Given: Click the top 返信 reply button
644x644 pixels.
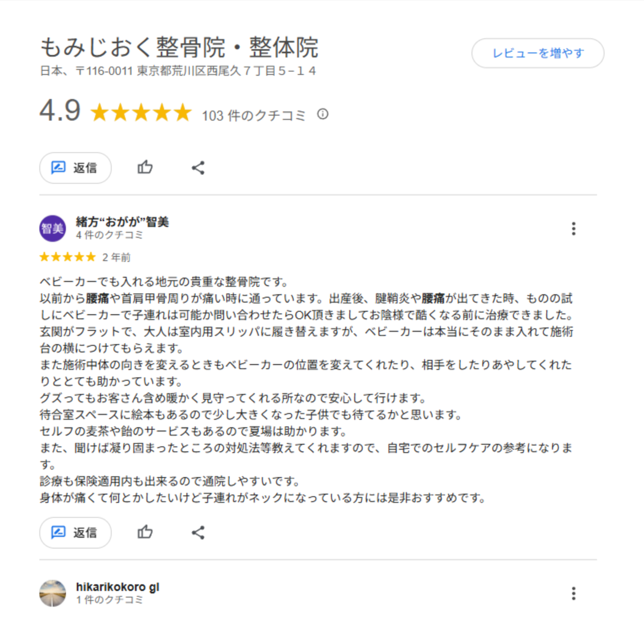Looking at the screenshot, I should [x=75, y=168].
